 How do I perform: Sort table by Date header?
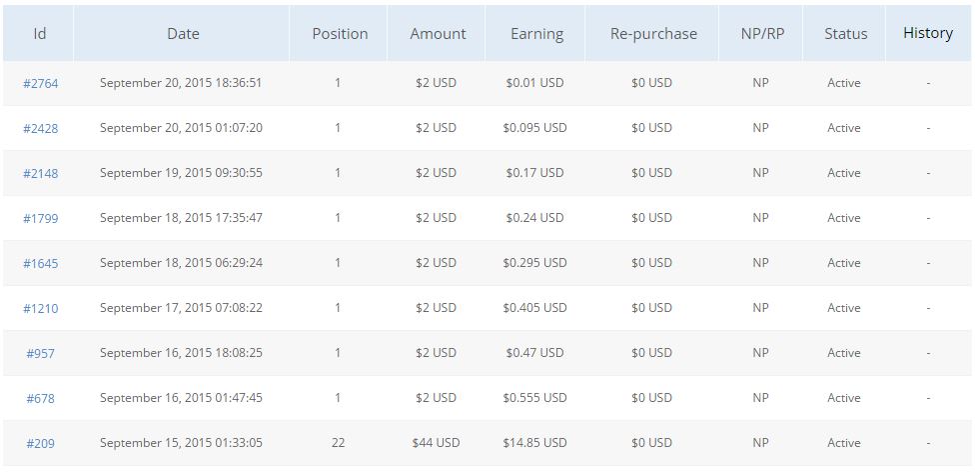183,33
